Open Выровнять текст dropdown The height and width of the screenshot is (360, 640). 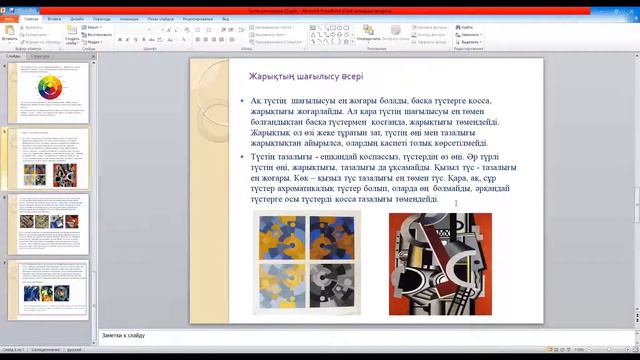pyautogui.click(x=268, y=35)
